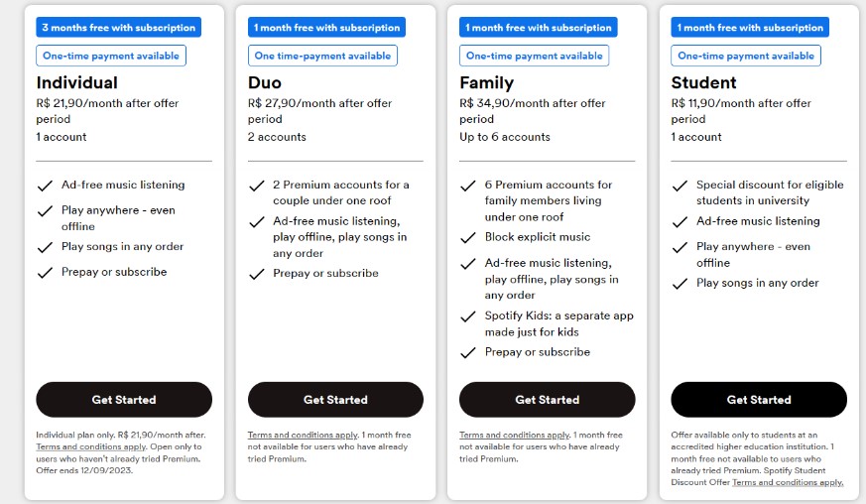Click Student's Play songs in any order checkmark
866x504 pixels.
pos(680,284)
